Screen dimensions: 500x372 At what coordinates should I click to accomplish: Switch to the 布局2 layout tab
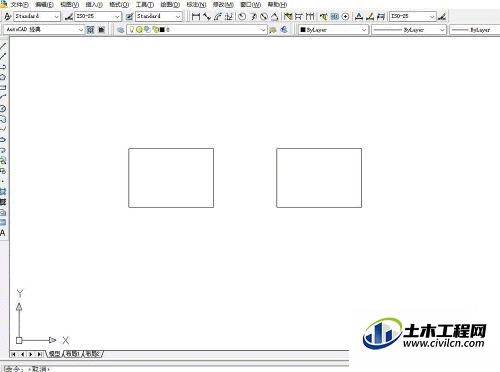(x=92, y=354)
